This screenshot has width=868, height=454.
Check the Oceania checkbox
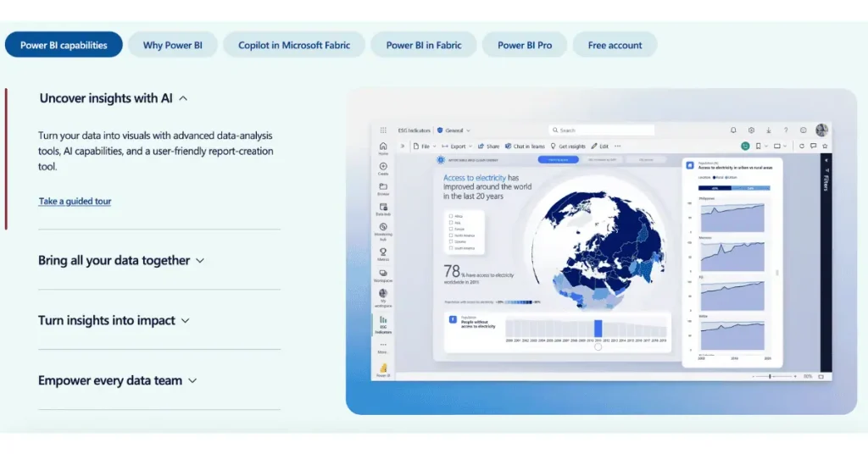pyautogui.click(x=451, y=241)
